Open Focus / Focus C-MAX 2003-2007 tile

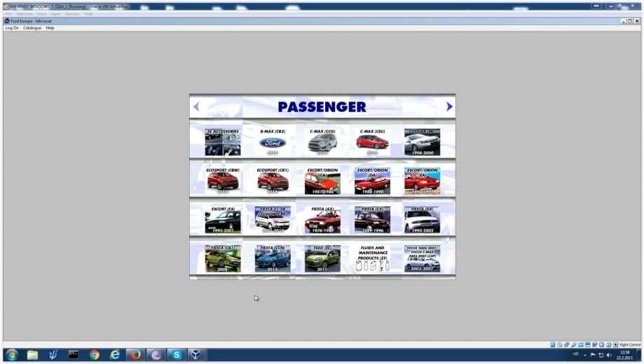[423, 258]
